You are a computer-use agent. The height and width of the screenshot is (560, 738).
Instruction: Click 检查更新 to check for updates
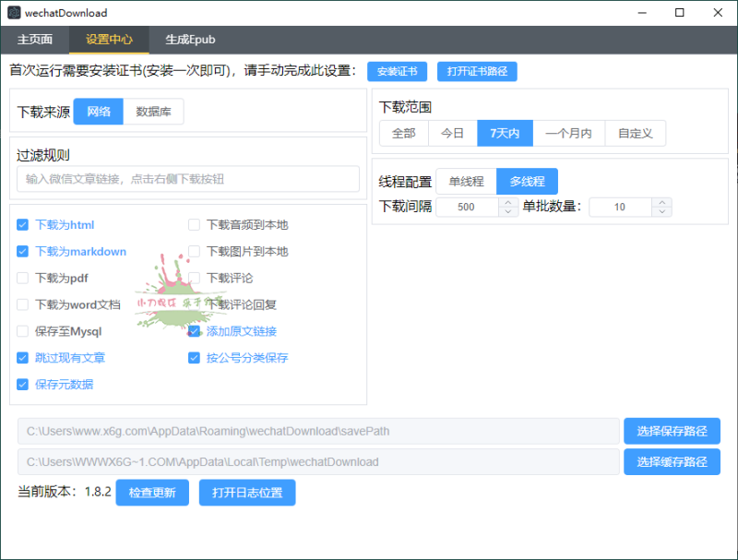152,493
